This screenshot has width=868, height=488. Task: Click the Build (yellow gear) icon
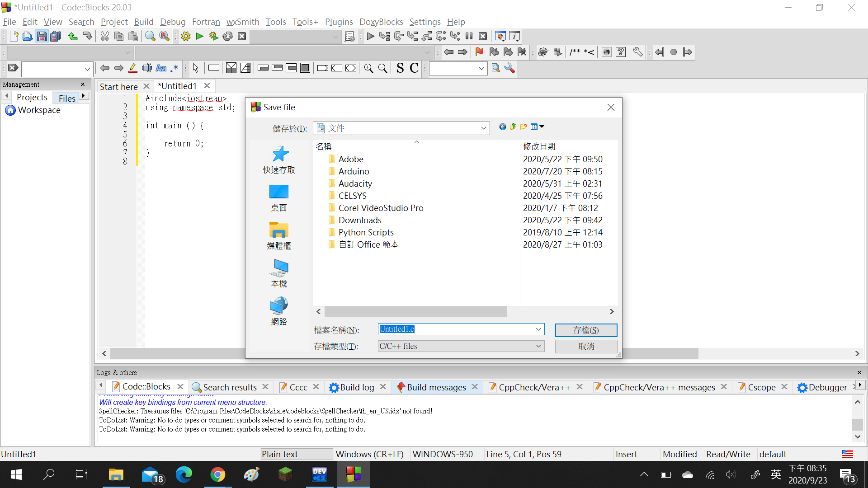pyautogui.click(x=185, y=36)
